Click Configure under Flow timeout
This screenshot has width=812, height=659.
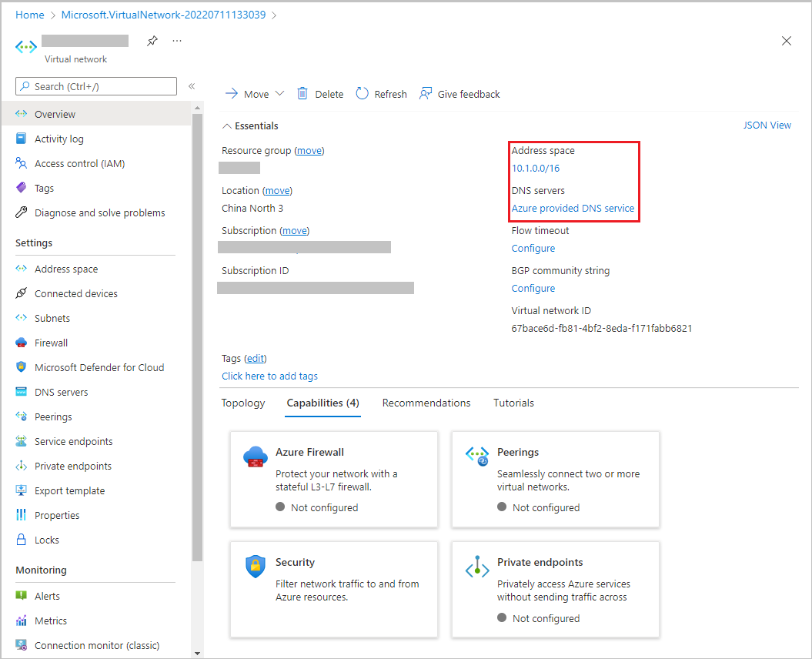pyautogui.click(x=533, y=248)
